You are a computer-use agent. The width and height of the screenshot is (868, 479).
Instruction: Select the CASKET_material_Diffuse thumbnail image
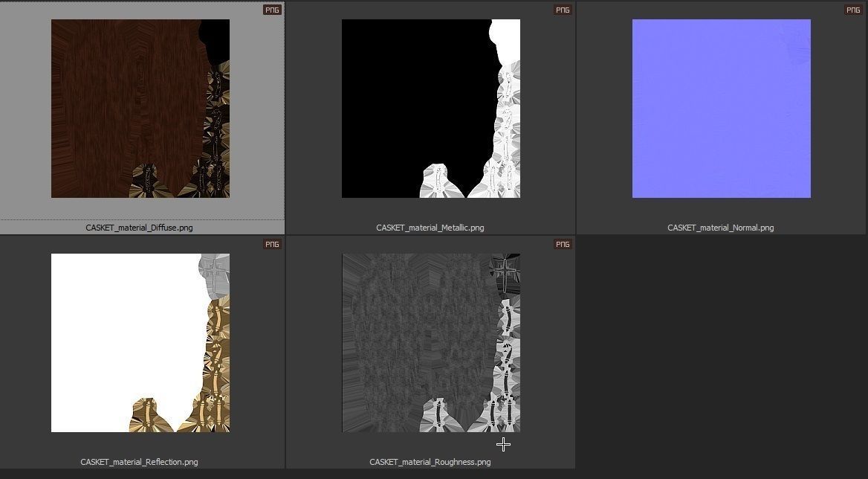click(x=140, y=109)
